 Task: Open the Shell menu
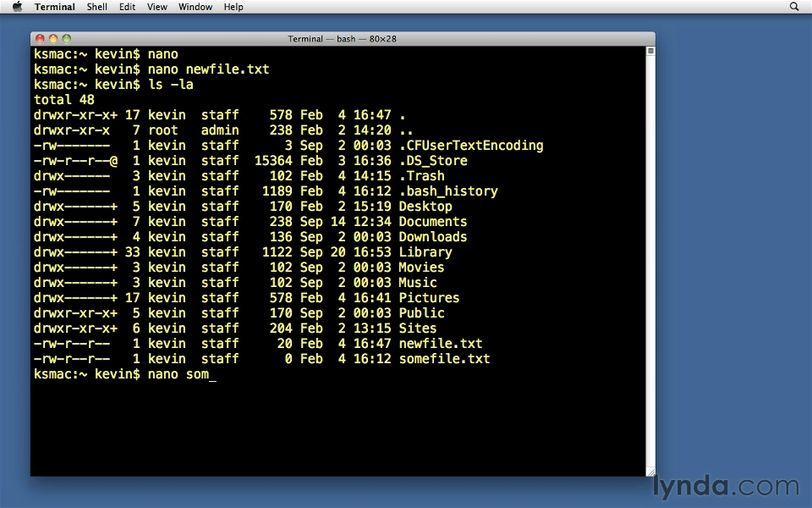96,7
